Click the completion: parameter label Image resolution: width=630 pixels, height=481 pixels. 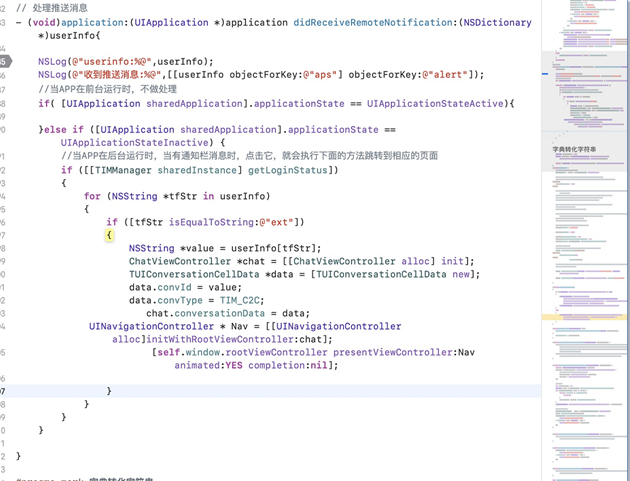coord(279,365)
